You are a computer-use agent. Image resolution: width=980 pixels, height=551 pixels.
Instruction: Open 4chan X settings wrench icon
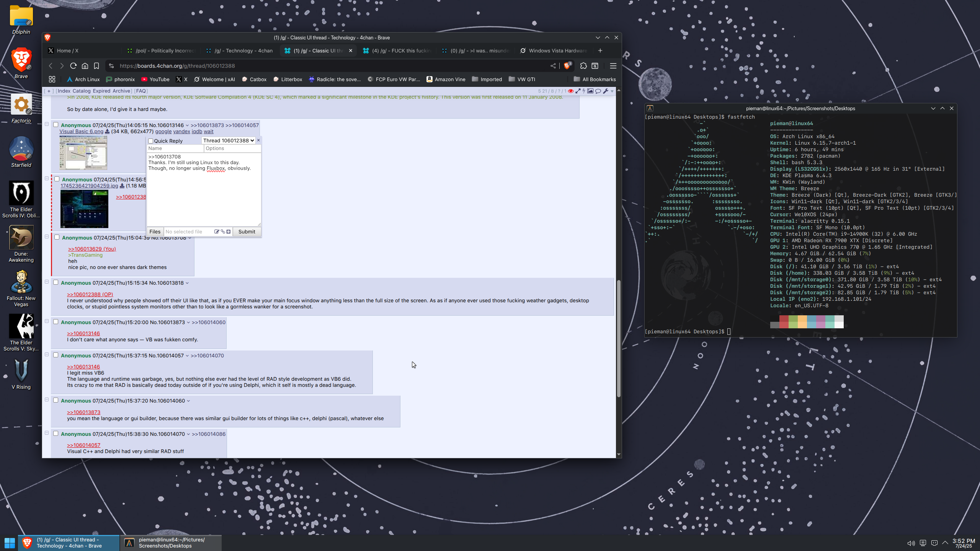tap(606, 91)
